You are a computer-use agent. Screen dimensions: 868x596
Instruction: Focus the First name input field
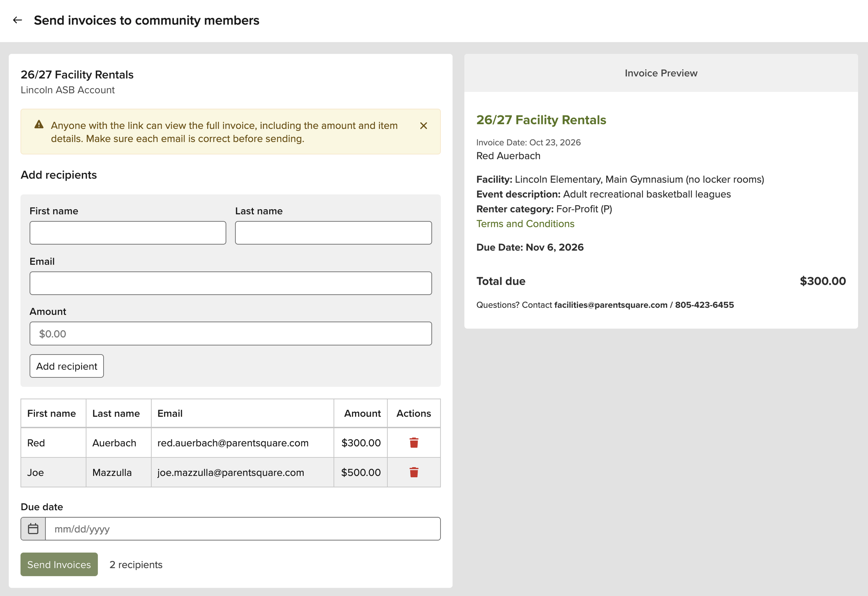click(x=128, y=233)
